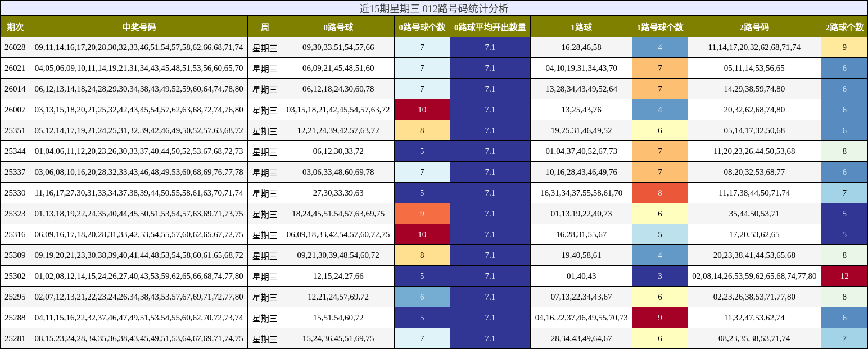The height and width of the screenshot is (349, 868).
Task: Click the dark red cell showing 12 for period 25302
Action: (x=844, y=276)
